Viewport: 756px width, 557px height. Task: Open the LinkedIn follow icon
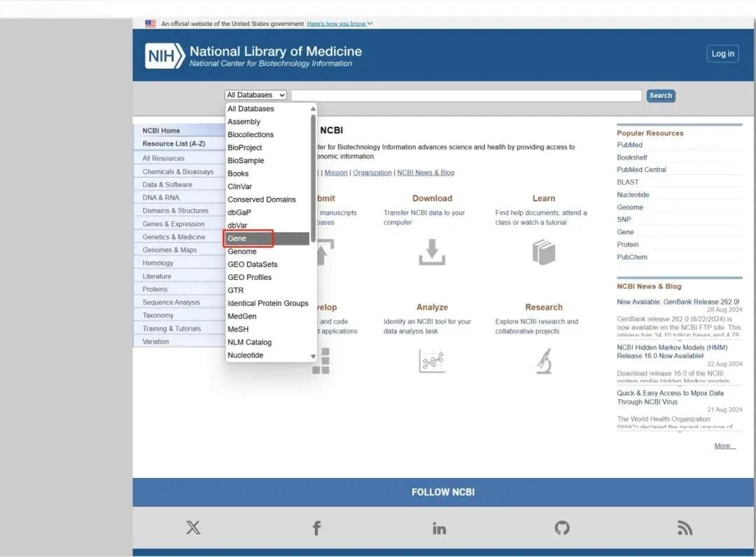(x=439, y=528)
